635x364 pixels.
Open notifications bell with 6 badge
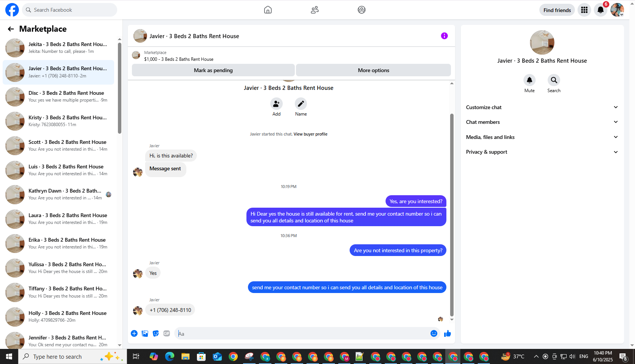tap(601, 10)
